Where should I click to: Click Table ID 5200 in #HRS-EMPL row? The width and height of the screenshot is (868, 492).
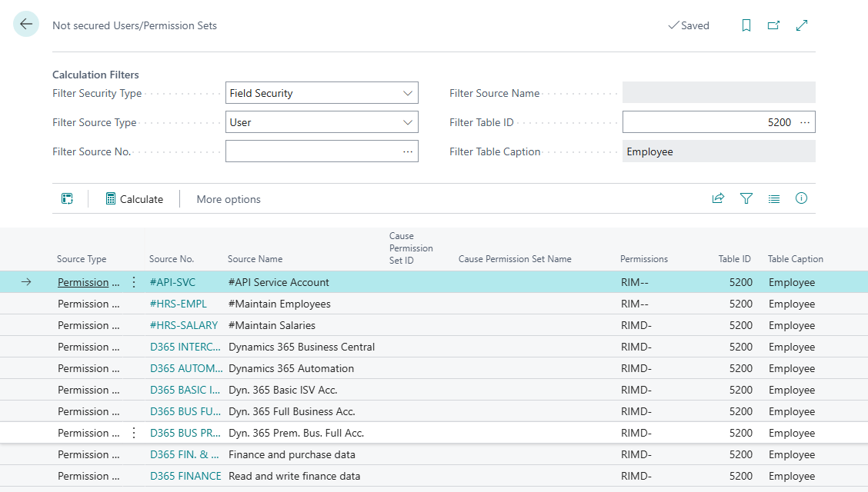[741, 304]
